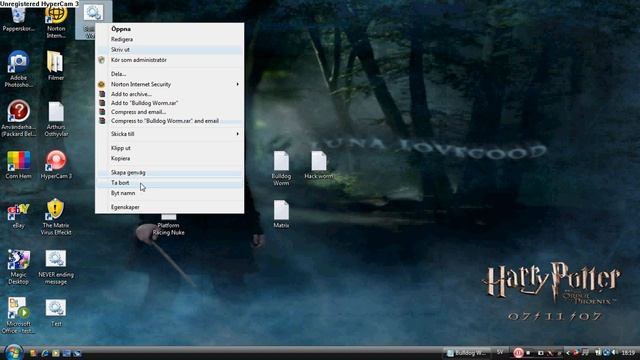Select the Test batch file icon
The image size is (640, 360).
tap(56, 313)
